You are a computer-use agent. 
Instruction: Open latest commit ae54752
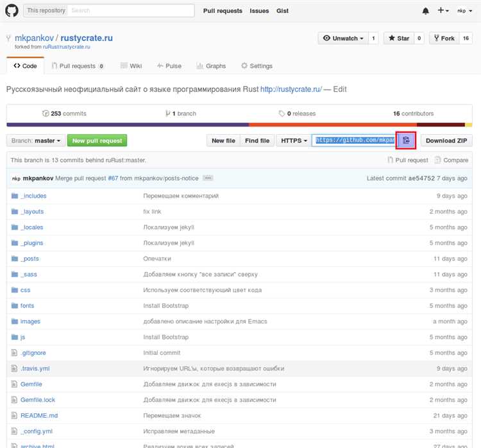(x=421, y=178)
